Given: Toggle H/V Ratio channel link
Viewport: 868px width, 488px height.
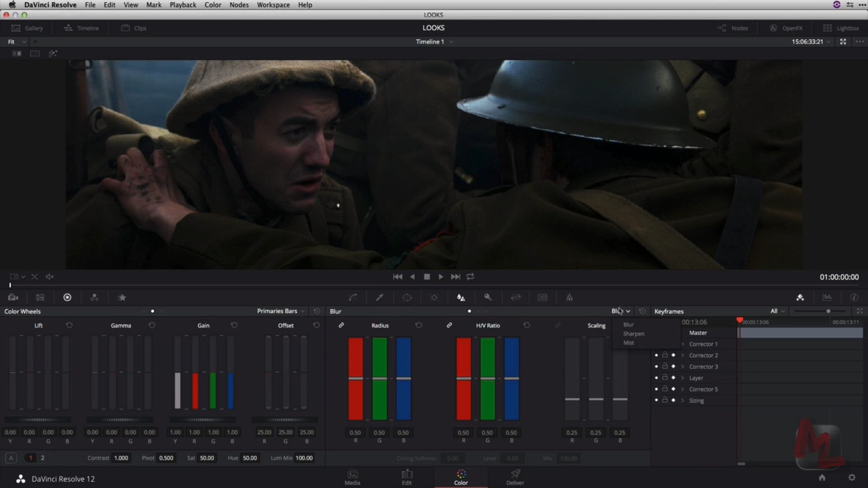Looking at the screenshot, I should click(449, 325).
